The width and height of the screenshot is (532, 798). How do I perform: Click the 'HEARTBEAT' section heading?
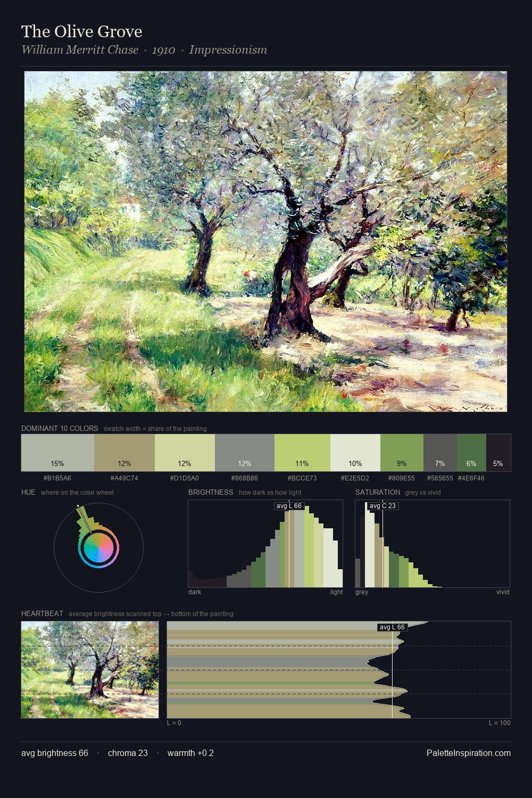tap(42, 613)
